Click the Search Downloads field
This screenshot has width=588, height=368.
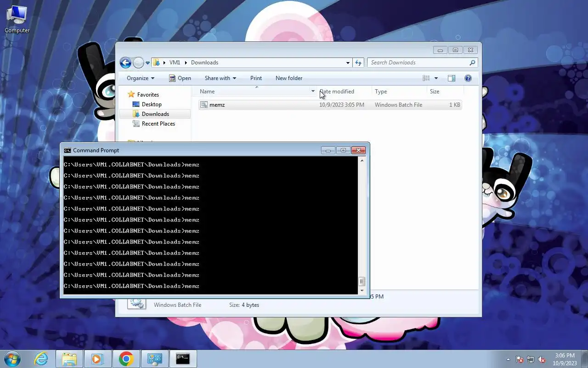[418, 63]
